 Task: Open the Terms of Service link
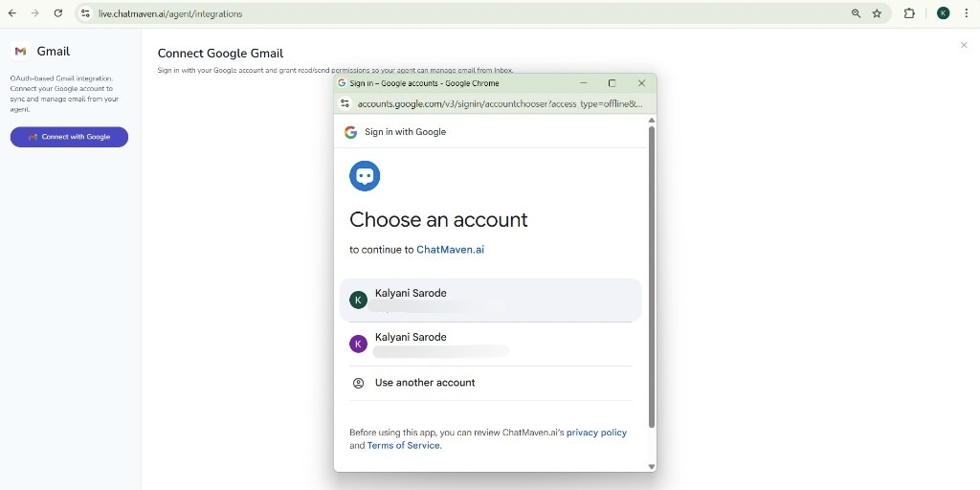[404, 446]
